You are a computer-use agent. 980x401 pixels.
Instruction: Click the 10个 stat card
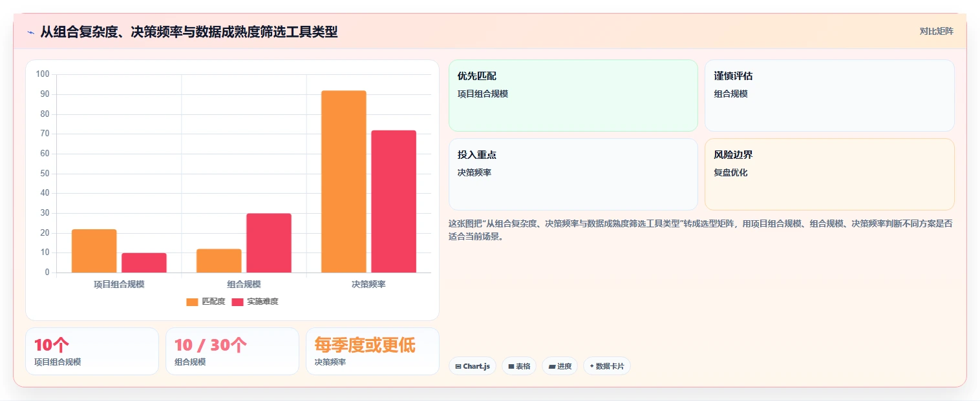[x=92, y=351]
